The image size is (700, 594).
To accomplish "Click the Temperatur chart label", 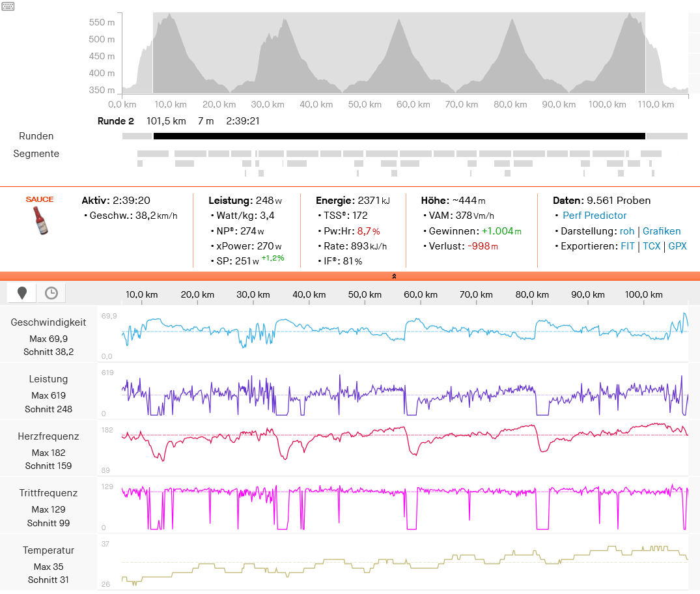I will point(48,550).
